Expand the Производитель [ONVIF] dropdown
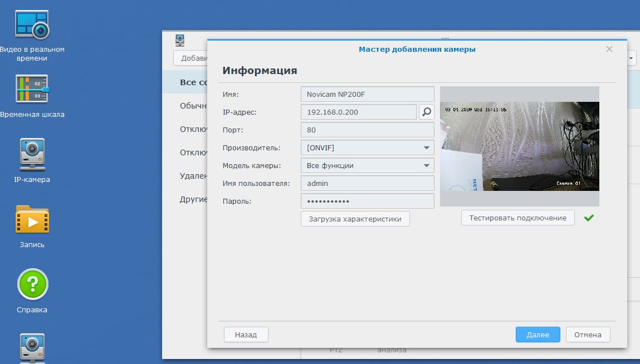The height and width of the screenshot is (364, 640). (368, 147)
